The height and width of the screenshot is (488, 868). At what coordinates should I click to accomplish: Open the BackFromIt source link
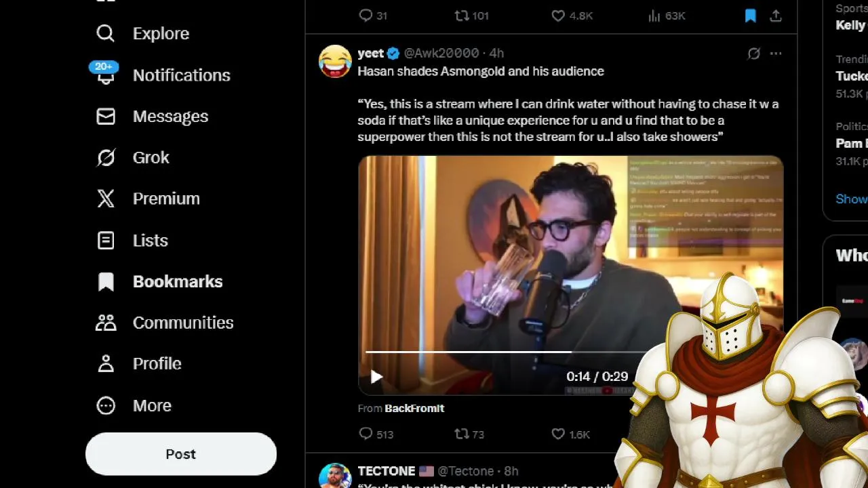[x=414, y=408]
